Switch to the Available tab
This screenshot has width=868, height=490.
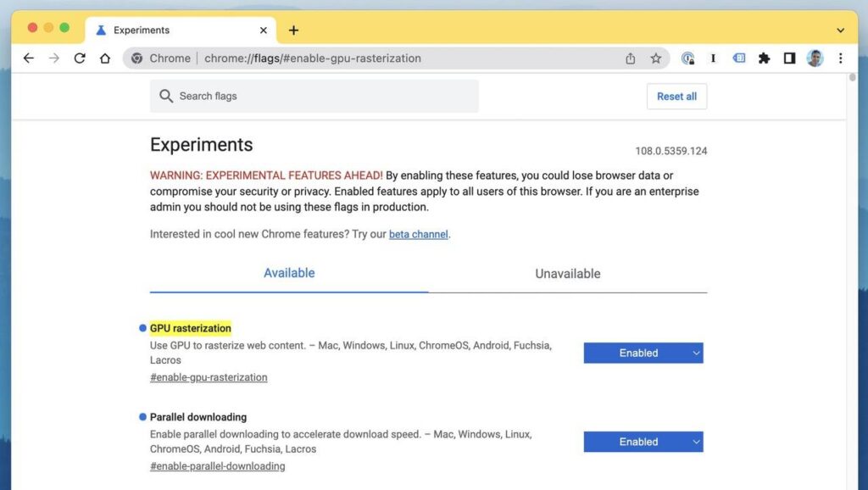(289, 273)
